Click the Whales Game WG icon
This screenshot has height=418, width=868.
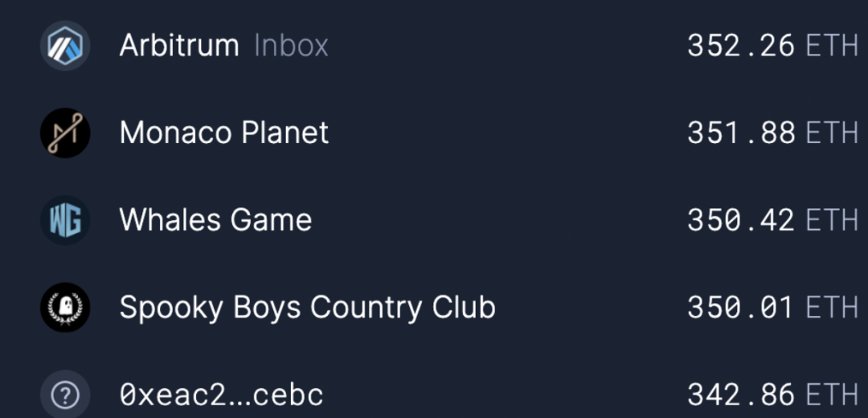65,220
